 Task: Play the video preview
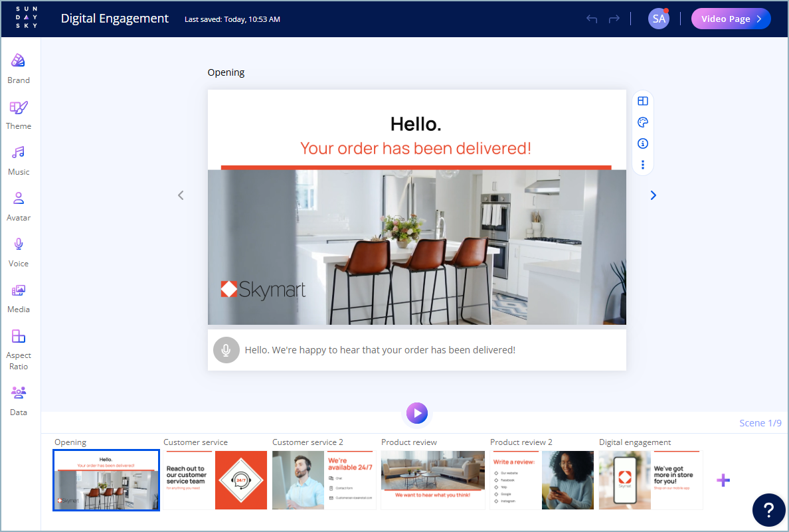(x=417, y=413)
